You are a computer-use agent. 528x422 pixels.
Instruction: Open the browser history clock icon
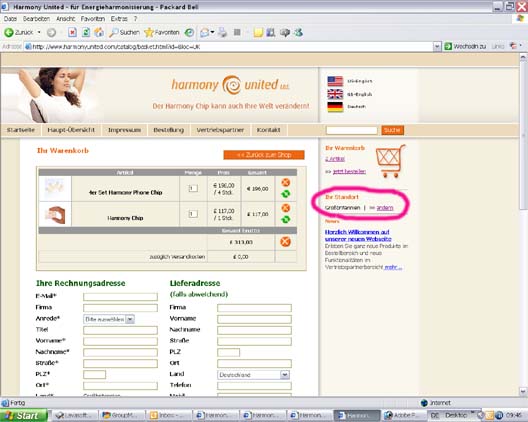click(190, 32)
